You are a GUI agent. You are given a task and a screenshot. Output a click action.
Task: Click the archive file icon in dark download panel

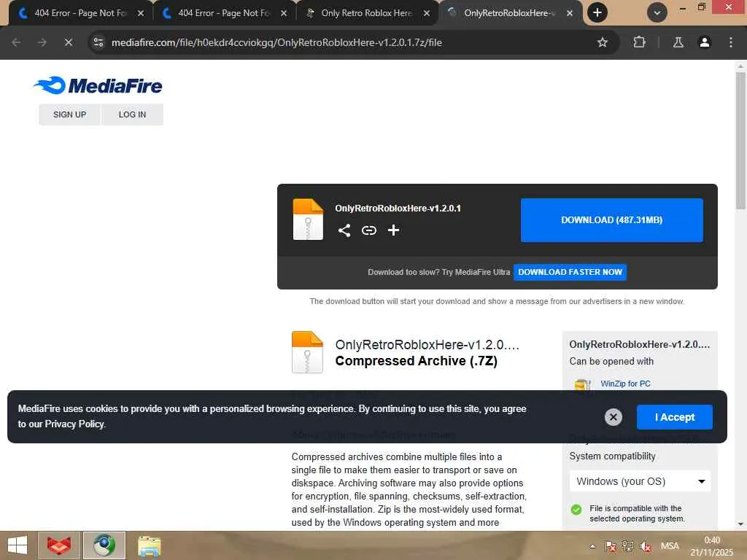click(308, 219)
